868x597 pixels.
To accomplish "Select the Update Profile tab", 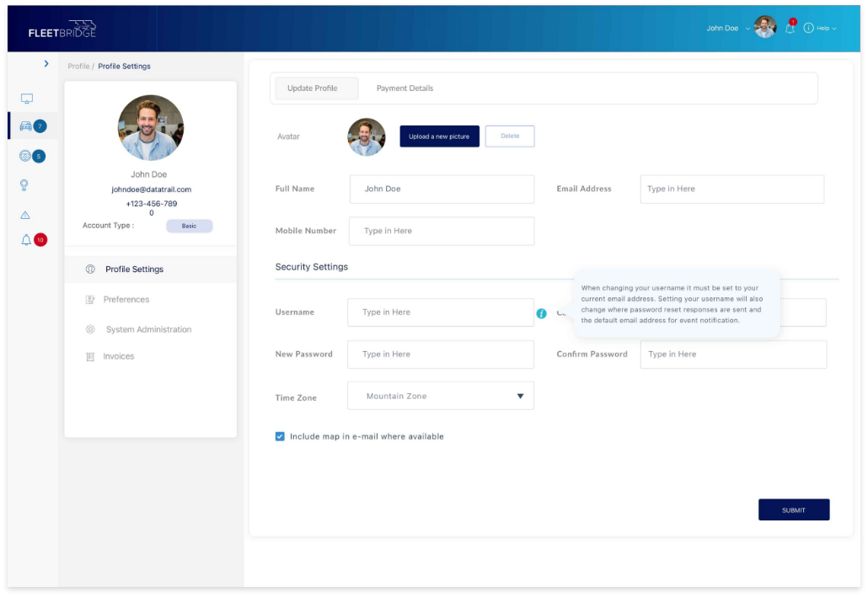I will pos(313,88).
